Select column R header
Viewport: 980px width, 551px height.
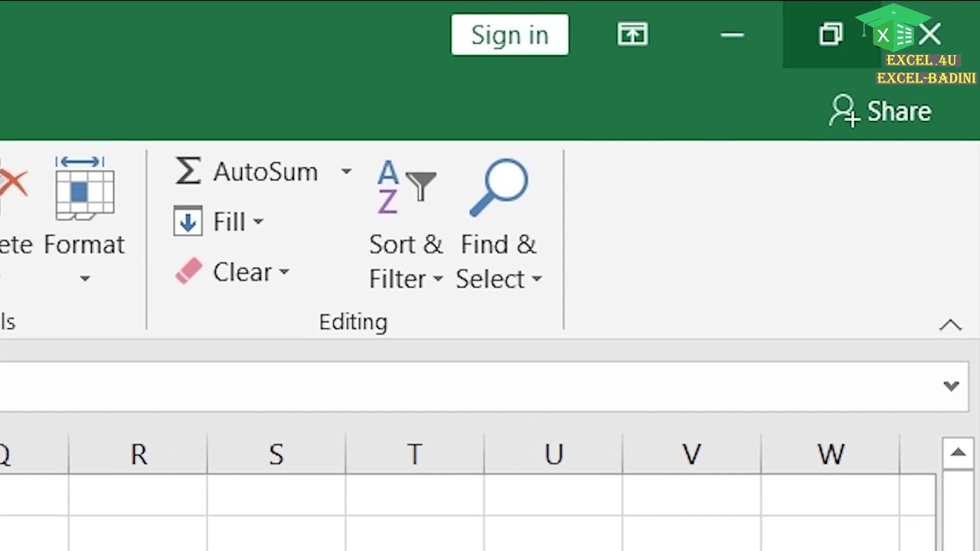[138, 455]
